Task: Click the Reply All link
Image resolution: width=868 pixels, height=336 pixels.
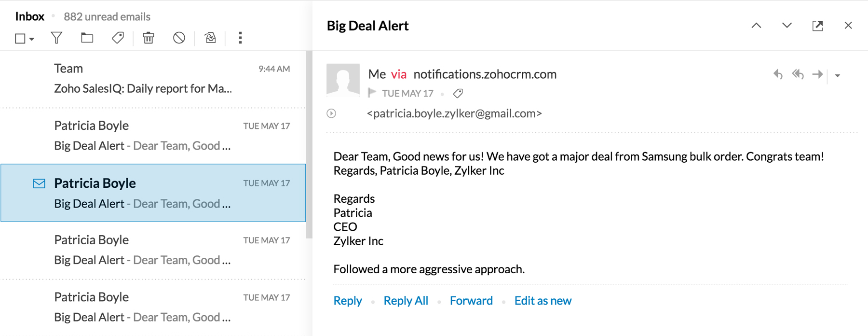Action: click(x=406, y=300)
